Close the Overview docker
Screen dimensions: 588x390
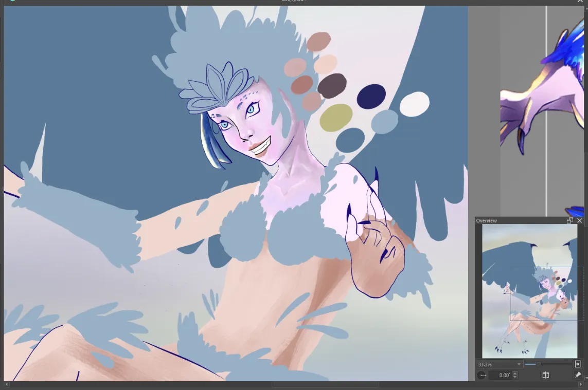(579, 220)
